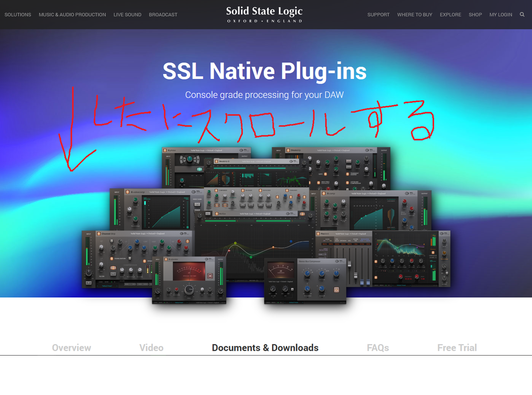This screenshot has width=532, height=395.
Task: Click the Free Trial tab
Action: coord(457,348)
